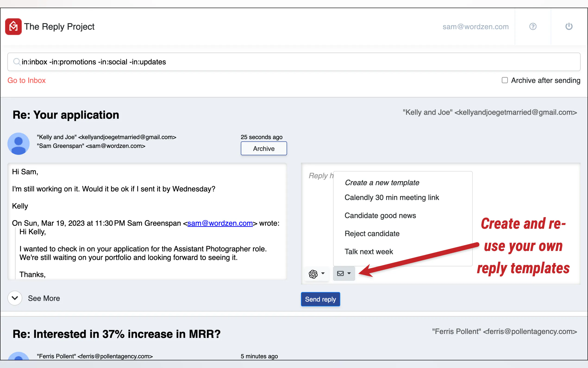Click the Send reply button
This screenshot has width=588, height=368.
(x=320, y=299)
